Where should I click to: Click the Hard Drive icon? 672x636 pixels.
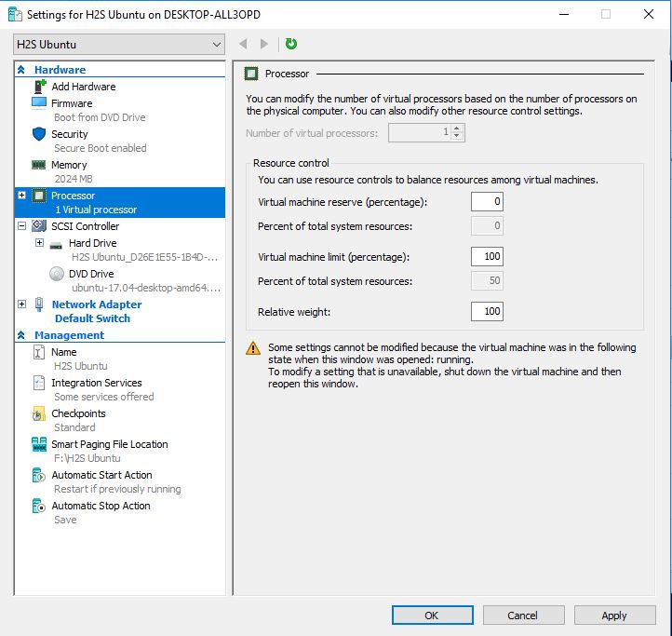click(56, 245)
